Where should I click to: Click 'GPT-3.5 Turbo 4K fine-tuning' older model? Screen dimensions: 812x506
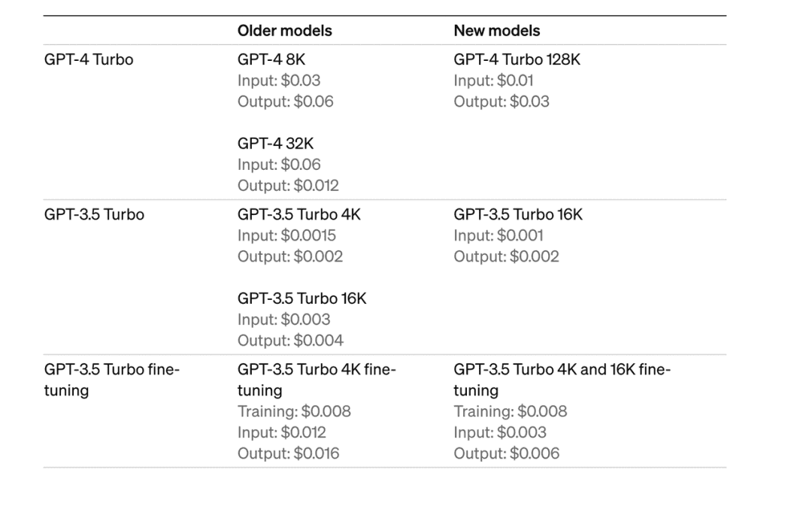pyautogui.click(x=317, y=380)
